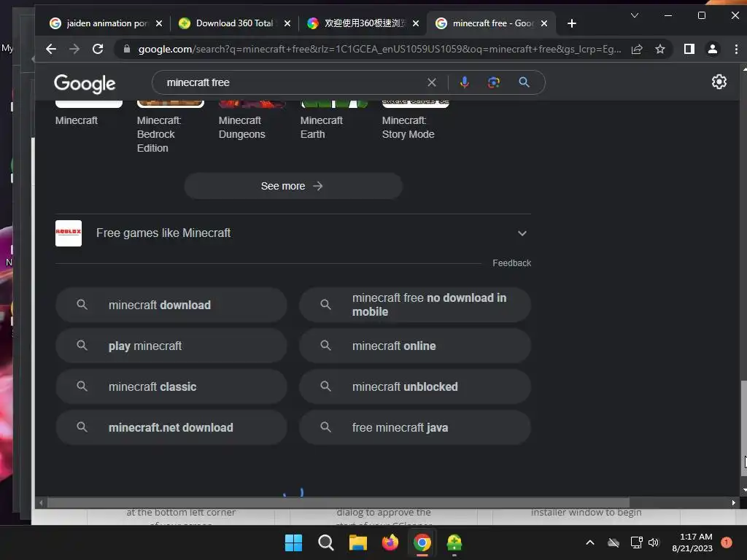Image resolution: width=747 pixels, height=560 pixels.
Task: Bookmark this page with the star icon
Action: [659, 49]
